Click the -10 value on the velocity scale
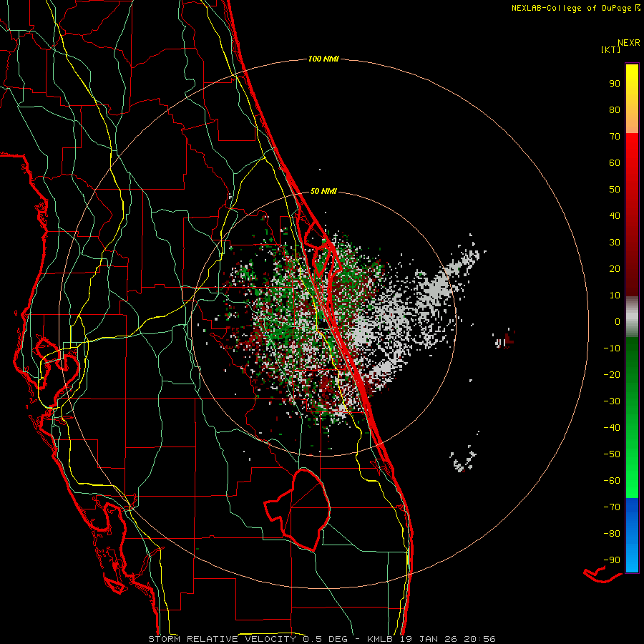 click(612, 348)
